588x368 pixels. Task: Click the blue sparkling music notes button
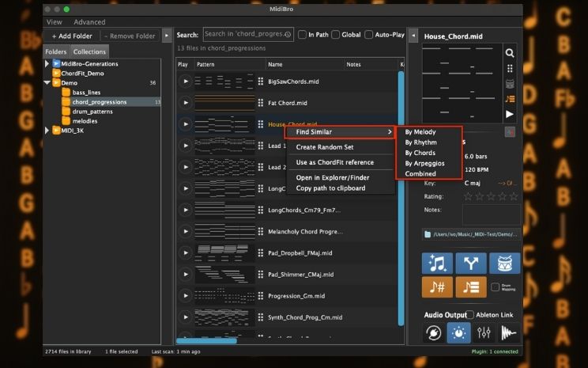[437, 263]
